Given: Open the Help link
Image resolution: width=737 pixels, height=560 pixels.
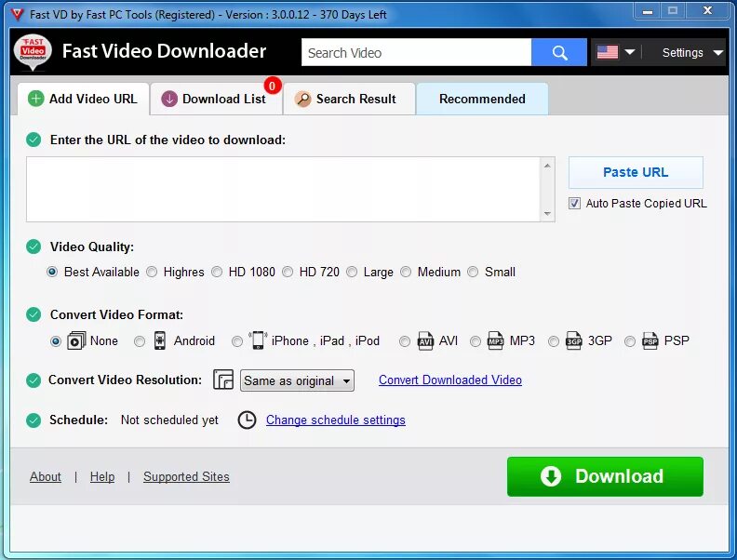Looking at the screenshot, I should coord(102,476).
